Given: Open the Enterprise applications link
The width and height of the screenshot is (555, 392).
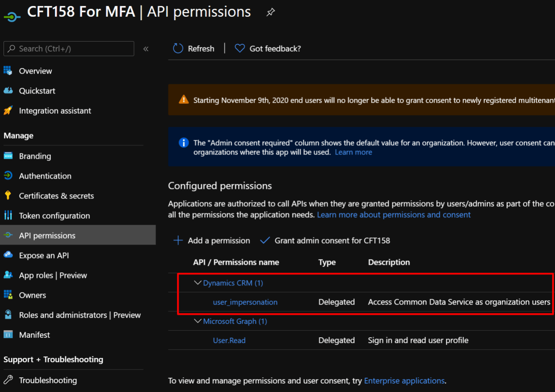Looking at the screenshot, I should [404, 380].
